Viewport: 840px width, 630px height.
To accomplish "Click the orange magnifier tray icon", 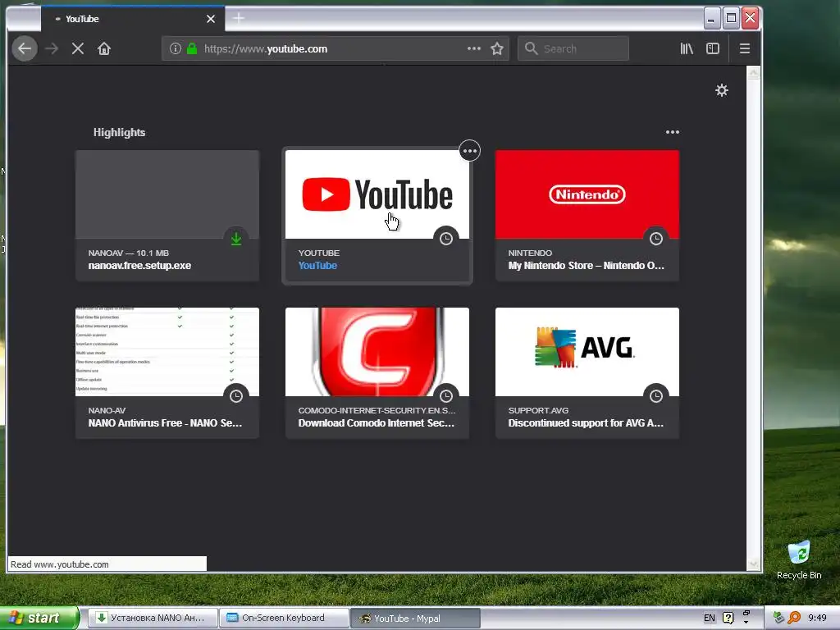I will [794, 618].
